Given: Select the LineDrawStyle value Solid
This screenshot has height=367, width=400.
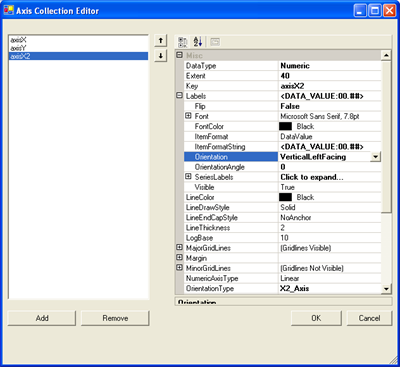Looking at the screenshot, I should tap(330, 207).
